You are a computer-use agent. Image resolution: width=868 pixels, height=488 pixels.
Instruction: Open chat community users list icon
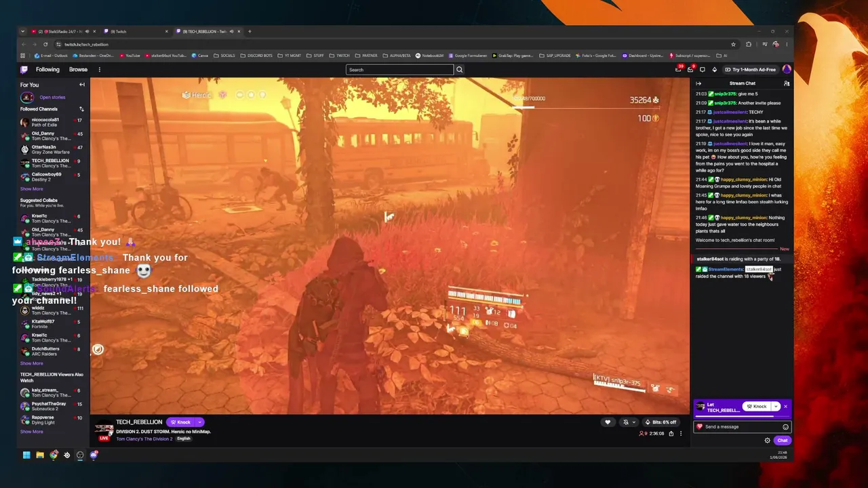[x=787, y=83]
